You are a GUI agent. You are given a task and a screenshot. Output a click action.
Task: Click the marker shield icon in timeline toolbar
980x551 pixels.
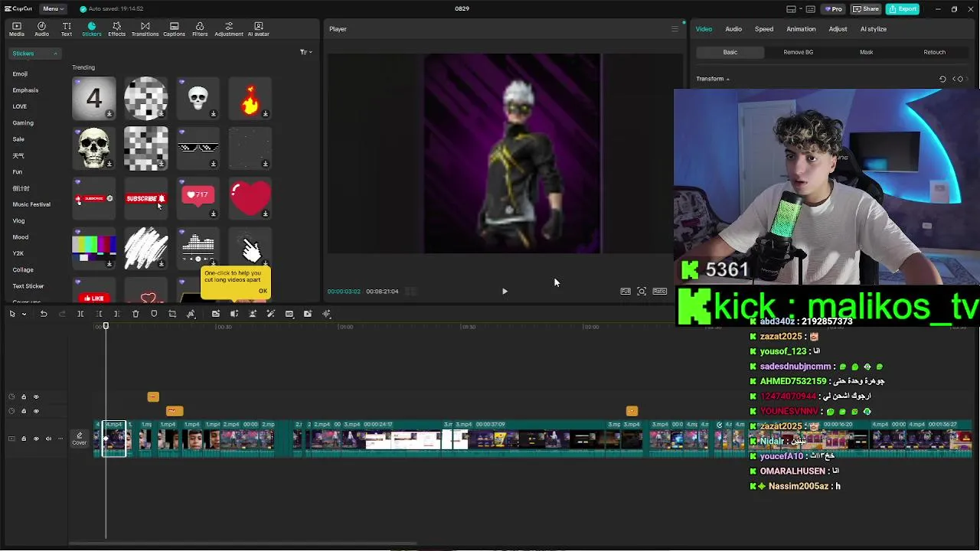pyautogui.click(x=154, y=314)
